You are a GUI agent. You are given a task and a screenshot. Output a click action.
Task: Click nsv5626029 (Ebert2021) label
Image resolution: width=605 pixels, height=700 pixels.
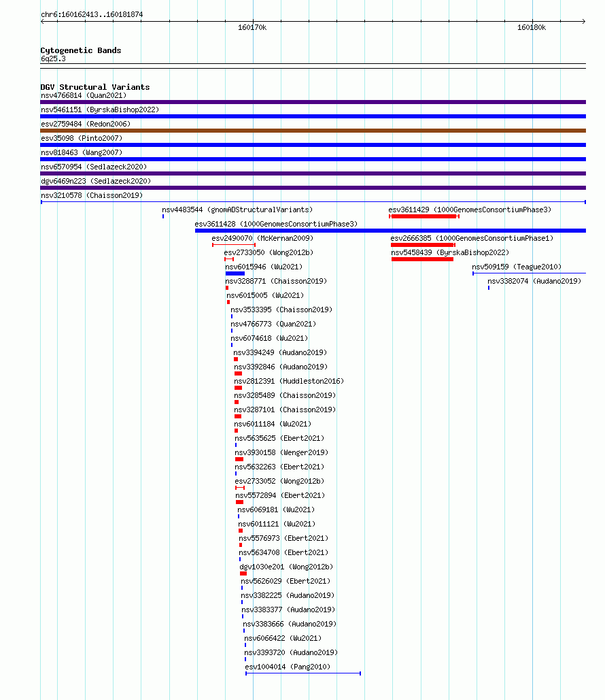286,581
